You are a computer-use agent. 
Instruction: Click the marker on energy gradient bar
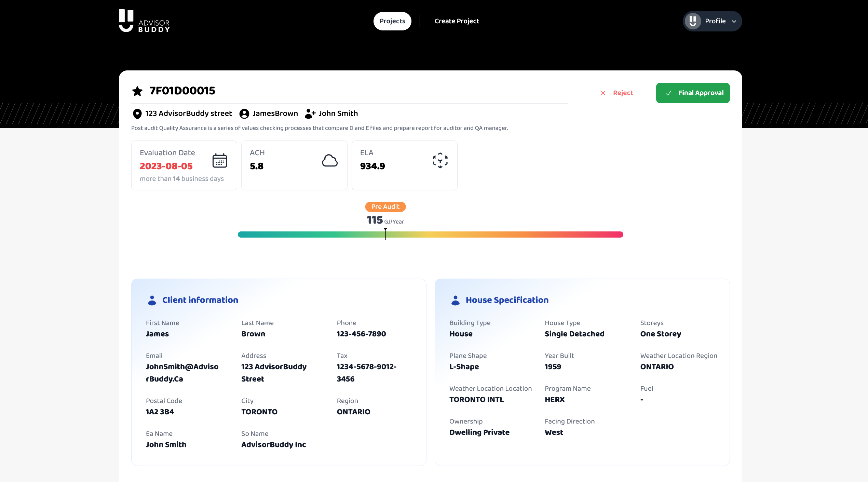[x=385, y=235]
